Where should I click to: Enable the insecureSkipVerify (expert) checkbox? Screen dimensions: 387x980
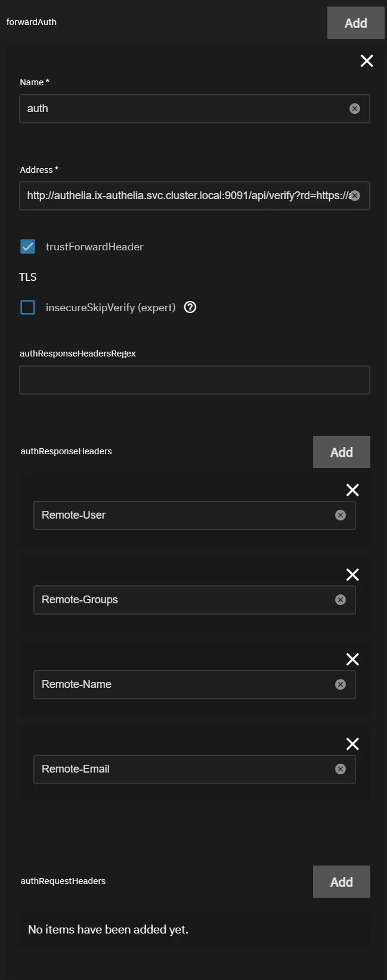[x=28, y=308]
